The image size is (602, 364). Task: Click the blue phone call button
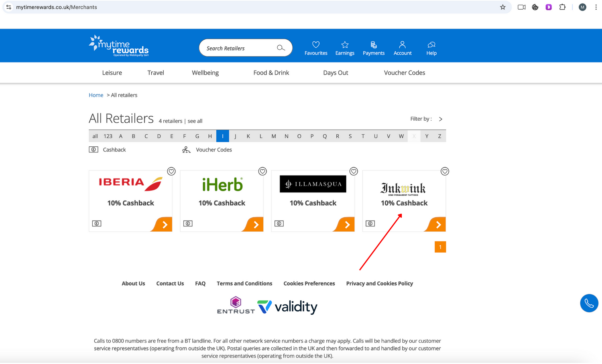(x=589, y=303)
